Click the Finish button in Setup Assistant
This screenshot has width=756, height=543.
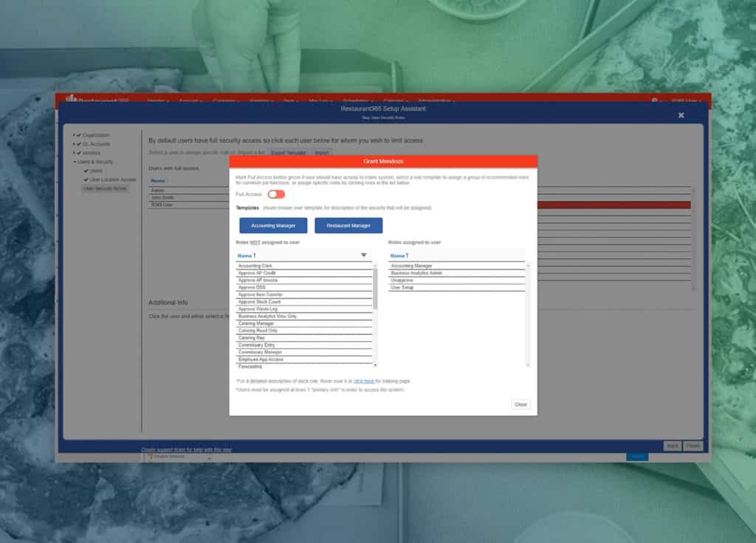point(693,446)
